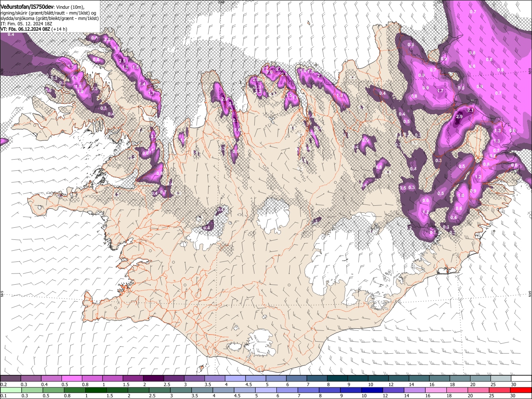Click the '2.9' snowfall value on the map

pyautogui.click(x=459, y=117)
